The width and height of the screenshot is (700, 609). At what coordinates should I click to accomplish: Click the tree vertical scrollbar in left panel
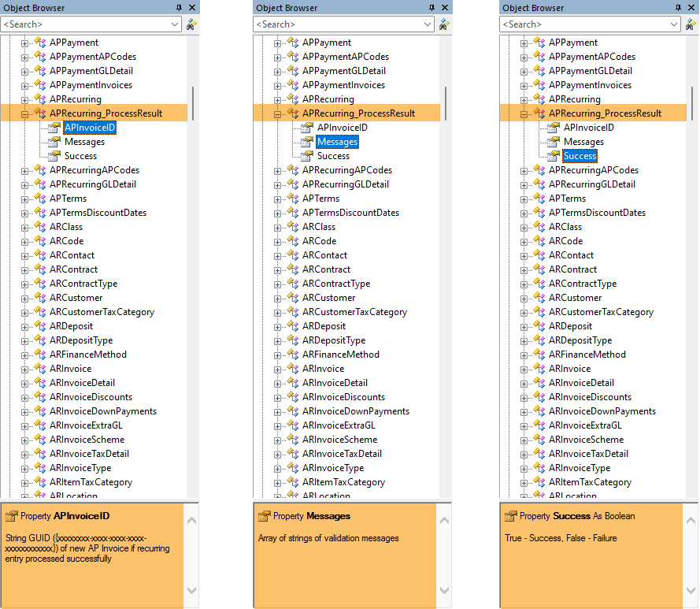tap(193, 103)
